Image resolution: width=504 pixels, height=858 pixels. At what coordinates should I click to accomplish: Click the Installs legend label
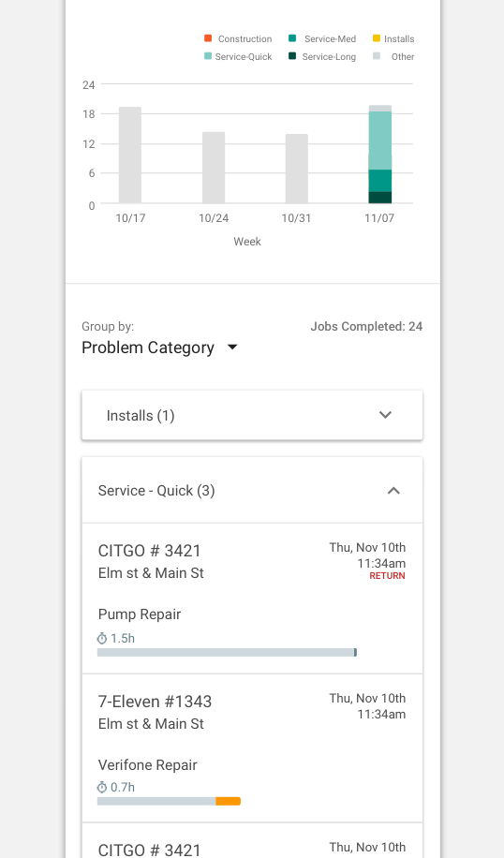399,38
